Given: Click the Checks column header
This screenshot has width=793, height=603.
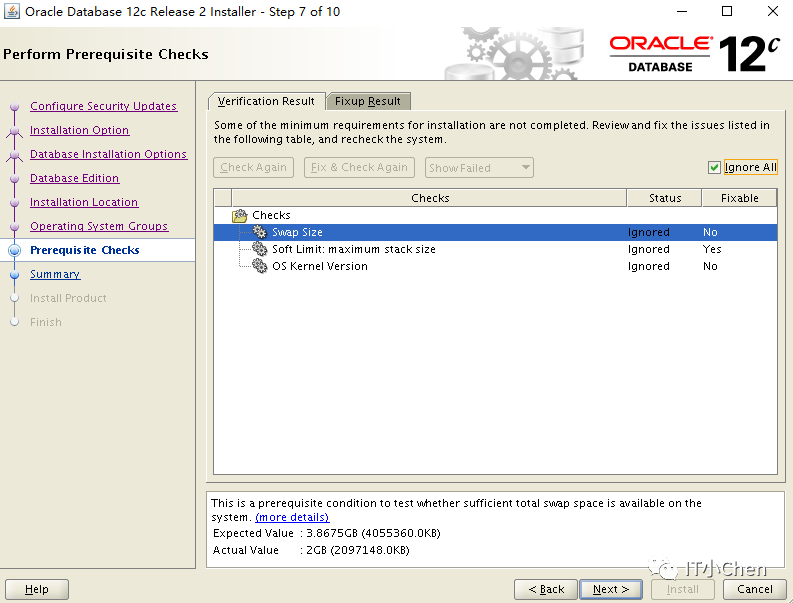Looking at the screenshot, I should click(429, 198).
